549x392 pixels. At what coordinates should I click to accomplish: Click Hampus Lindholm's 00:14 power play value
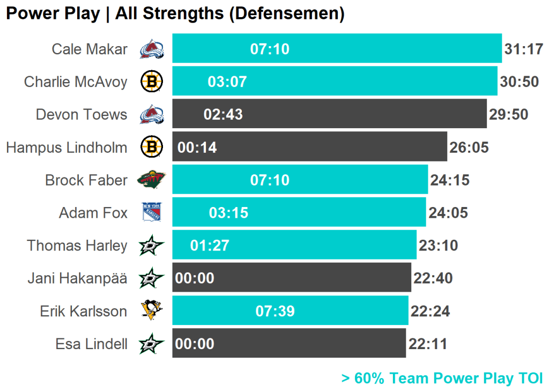(197, 147)
